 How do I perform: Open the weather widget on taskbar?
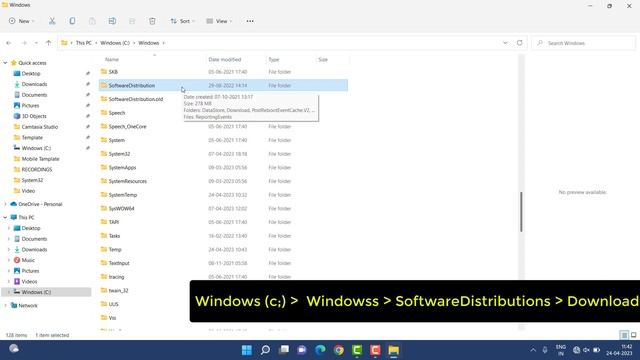point(14,349)
